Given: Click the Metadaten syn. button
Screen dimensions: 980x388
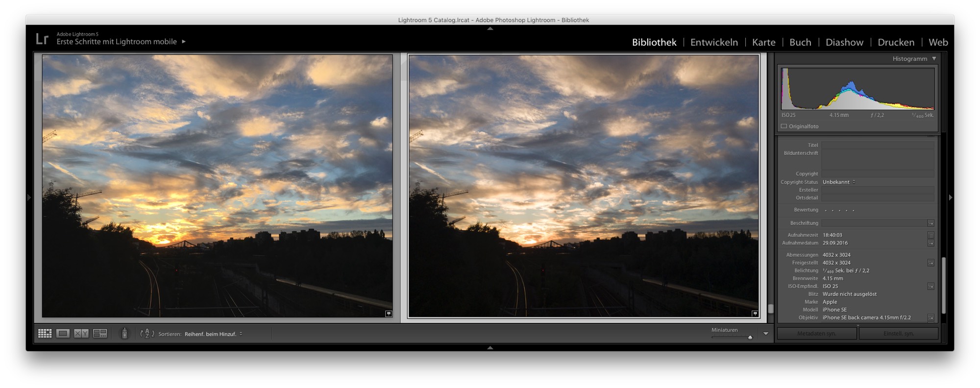Looking at the screenshot, I should coord(817,334).
